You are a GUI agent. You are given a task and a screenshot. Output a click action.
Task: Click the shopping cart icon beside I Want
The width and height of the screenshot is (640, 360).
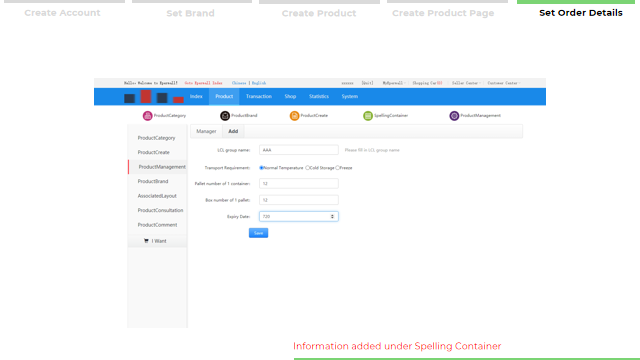click(146, 241)
